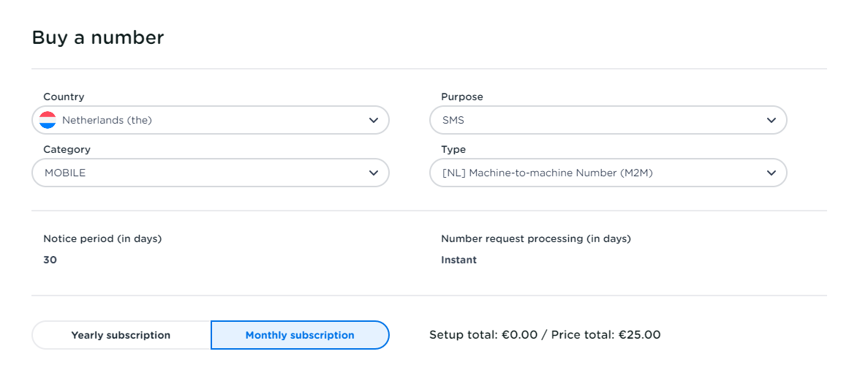Click the chevron arrow in Purpose field
The height and width of the screenshot is (365, 868).
[x=771, y=120]
